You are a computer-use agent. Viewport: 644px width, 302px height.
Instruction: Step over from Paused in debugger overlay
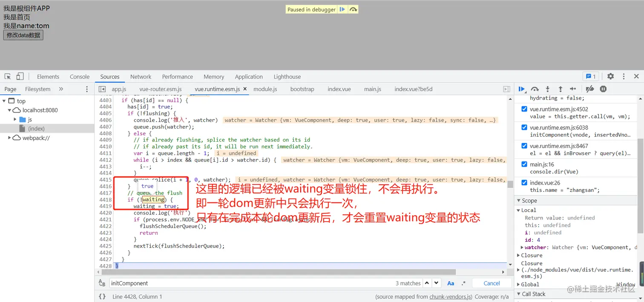(x=353, y=9)
